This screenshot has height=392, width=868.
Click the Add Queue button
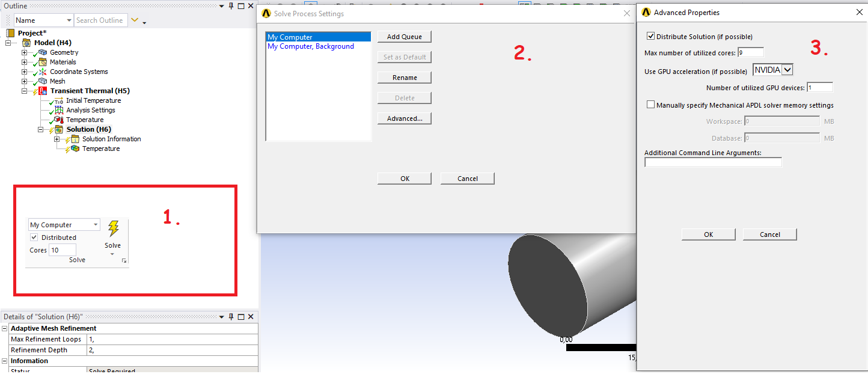404,36
